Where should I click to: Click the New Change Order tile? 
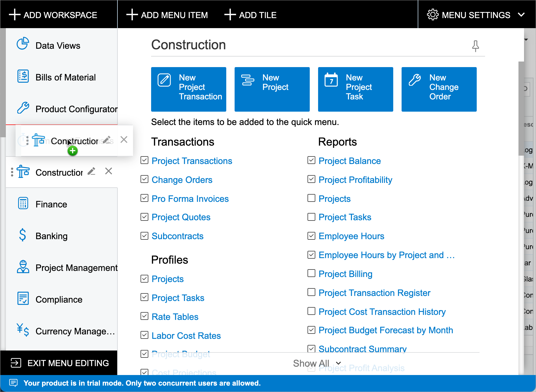439,89
